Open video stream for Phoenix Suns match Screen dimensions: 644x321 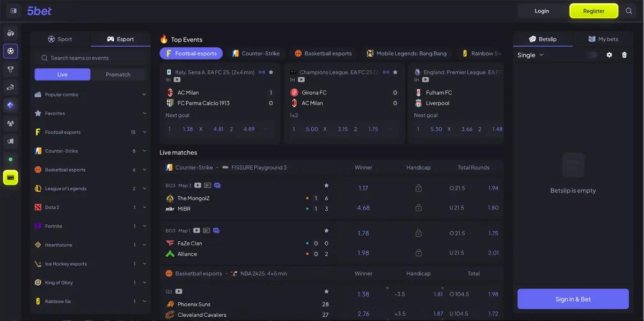179,291
